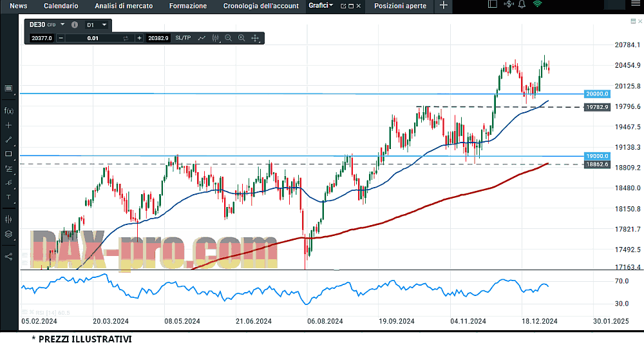Select the text annotation tool

[8, 197]
